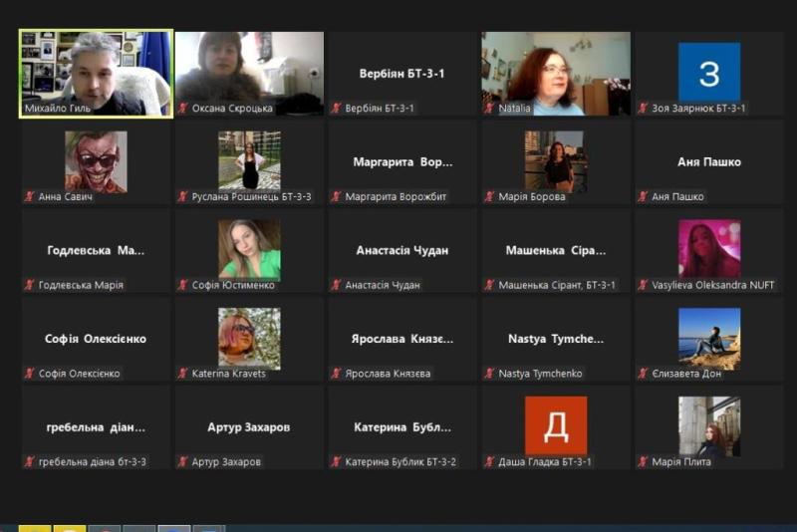Screen dimensions: 797x532
Task: Click Софія Юстименко's profile photo
Action: click(x=249, y=249)
